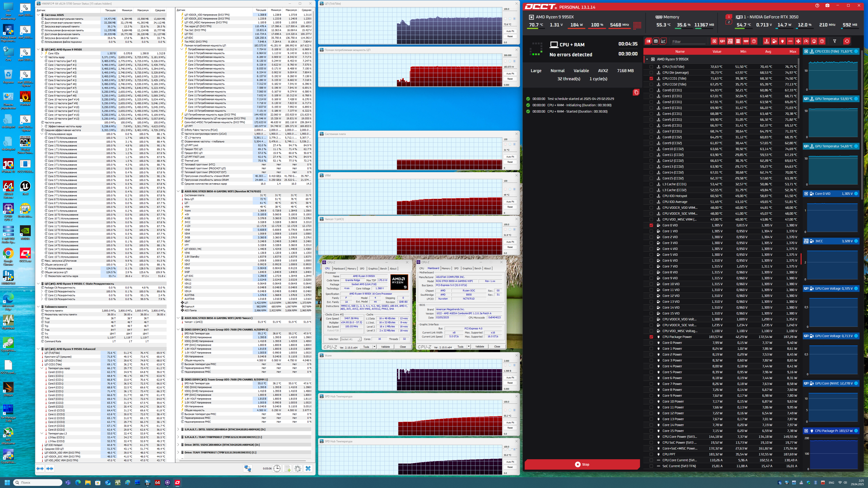The width and height of the screenshot is (868, 488).
Task: Click the HWiNFO clock timer icon
Action: click(x=277, y=468)
